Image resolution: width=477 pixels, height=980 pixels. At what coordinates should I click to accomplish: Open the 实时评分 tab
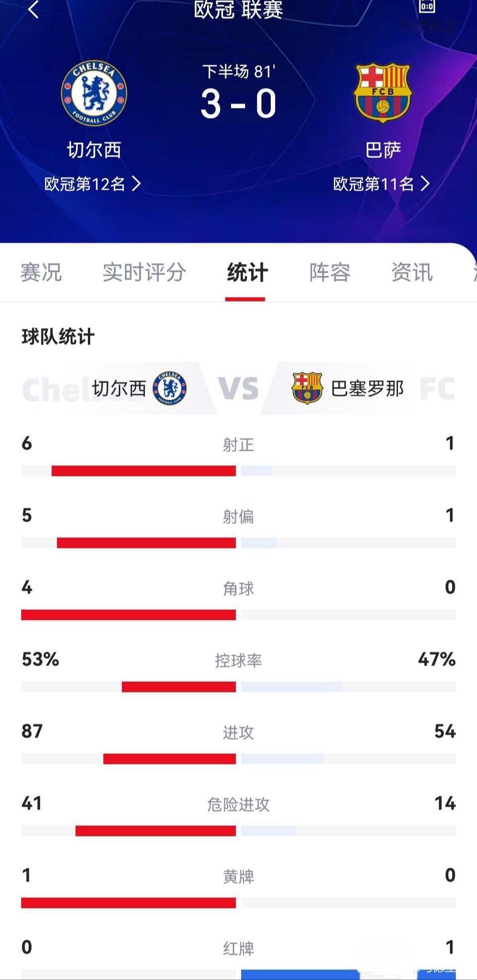(x=144, y=272)
